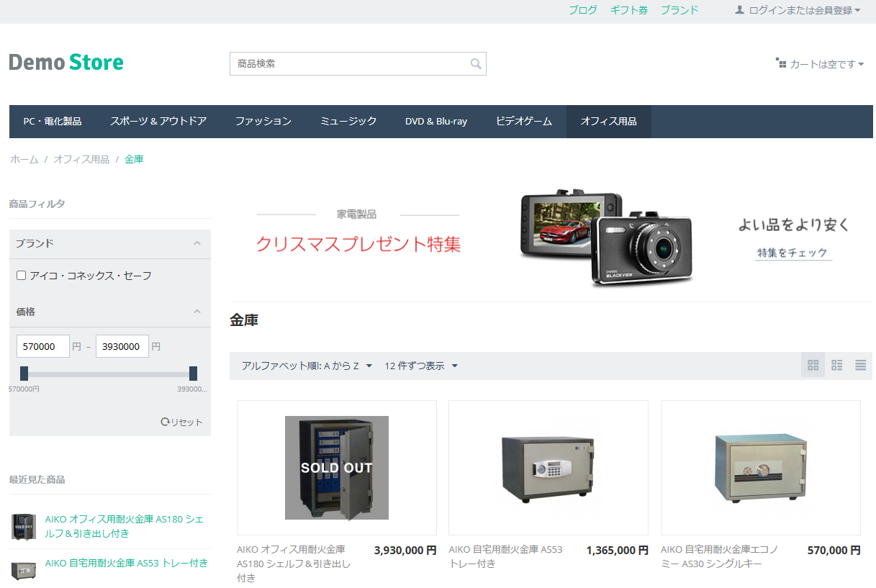Viewport: 876px width, 588px height.
Task: Click the user account icon
Action: [x=739, y=10]
